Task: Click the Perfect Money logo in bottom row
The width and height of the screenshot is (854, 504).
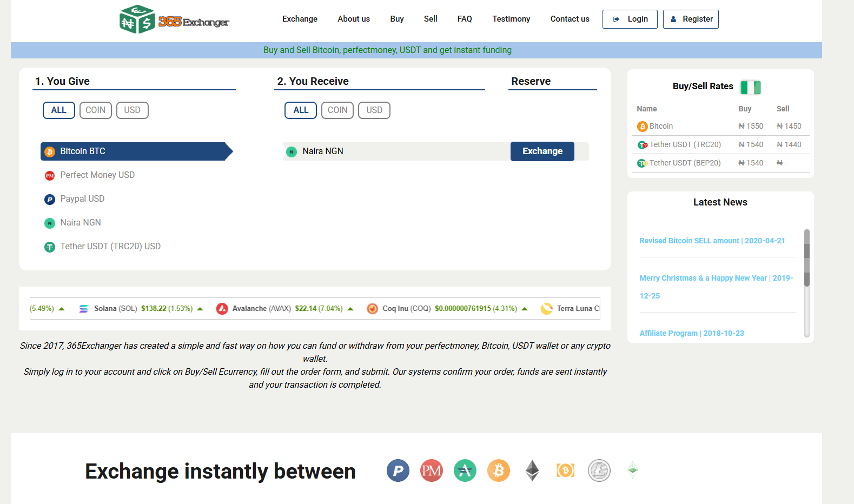Action: (432, 470)
